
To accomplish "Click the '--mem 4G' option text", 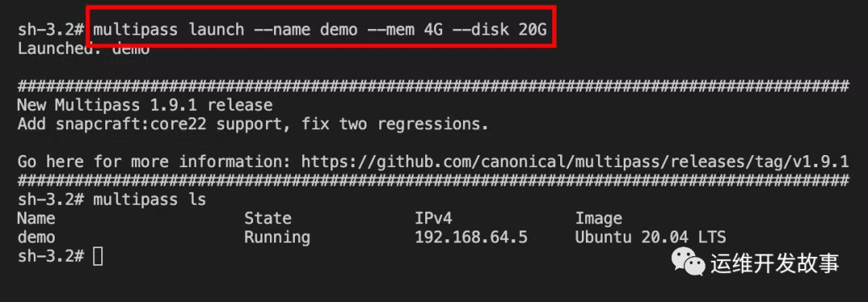I will [x=405, y=29].
